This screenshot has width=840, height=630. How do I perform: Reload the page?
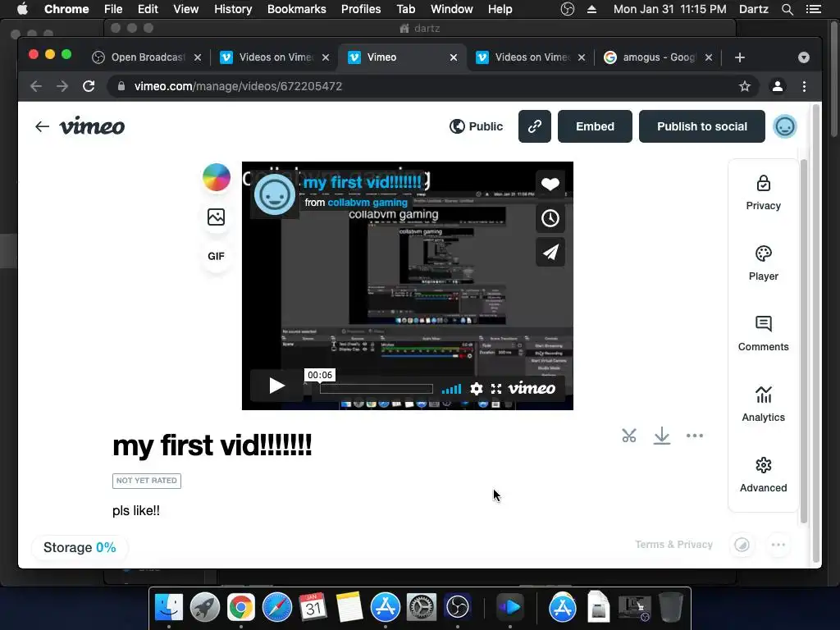point(89,86)
